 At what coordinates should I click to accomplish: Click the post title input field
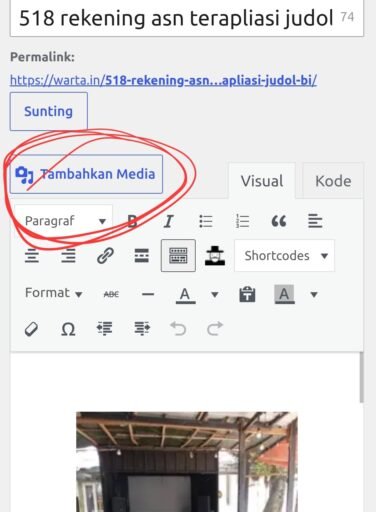coord(187,18)
